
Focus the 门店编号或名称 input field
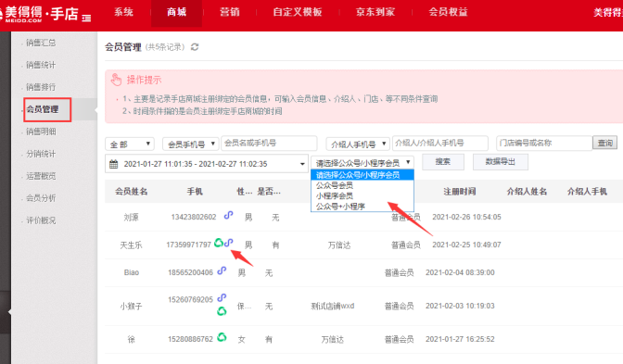[544, 143]
